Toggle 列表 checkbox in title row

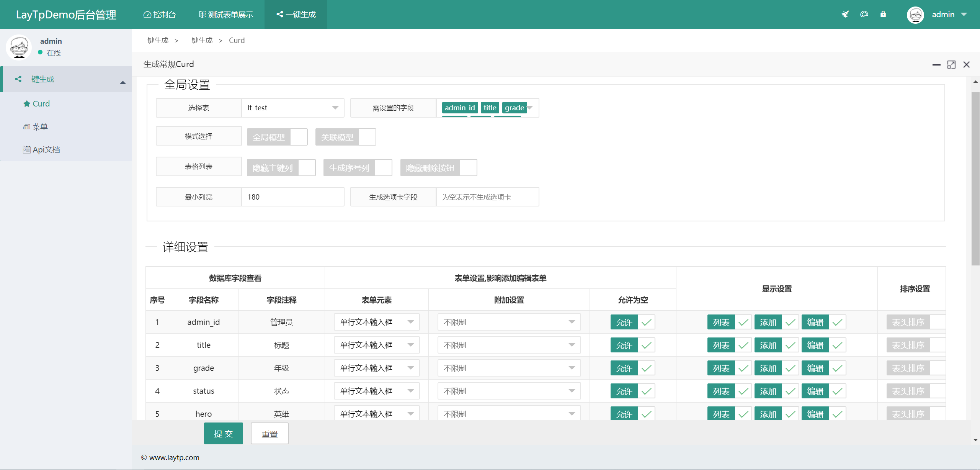(730, 346)
